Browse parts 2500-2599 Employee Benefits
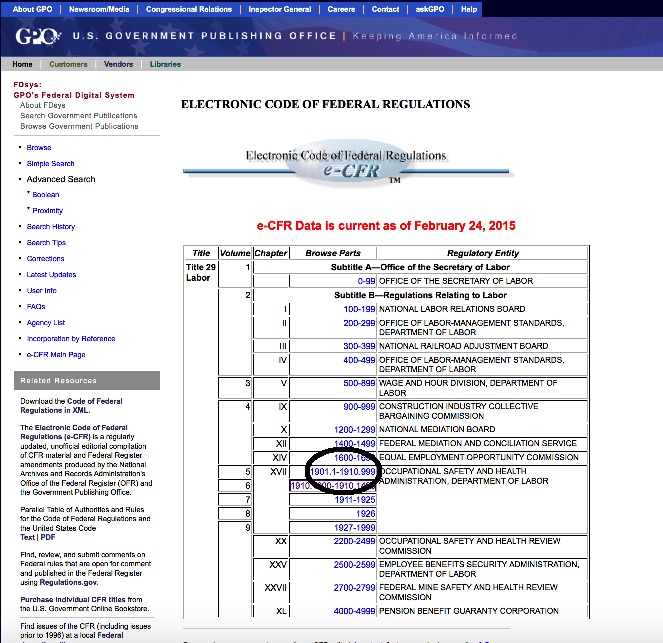The height and width of the screenshot is (643, 663). pos(354,565)
